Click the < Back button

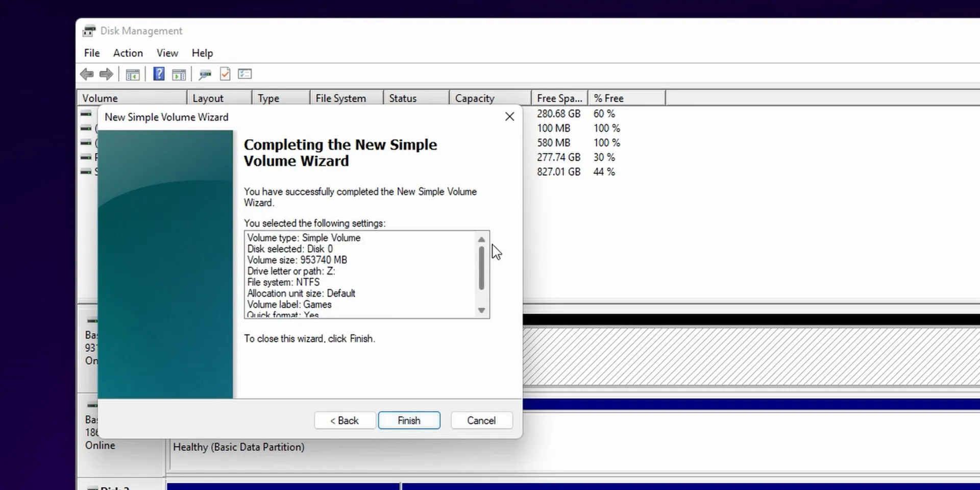click(x=345, y=421)
